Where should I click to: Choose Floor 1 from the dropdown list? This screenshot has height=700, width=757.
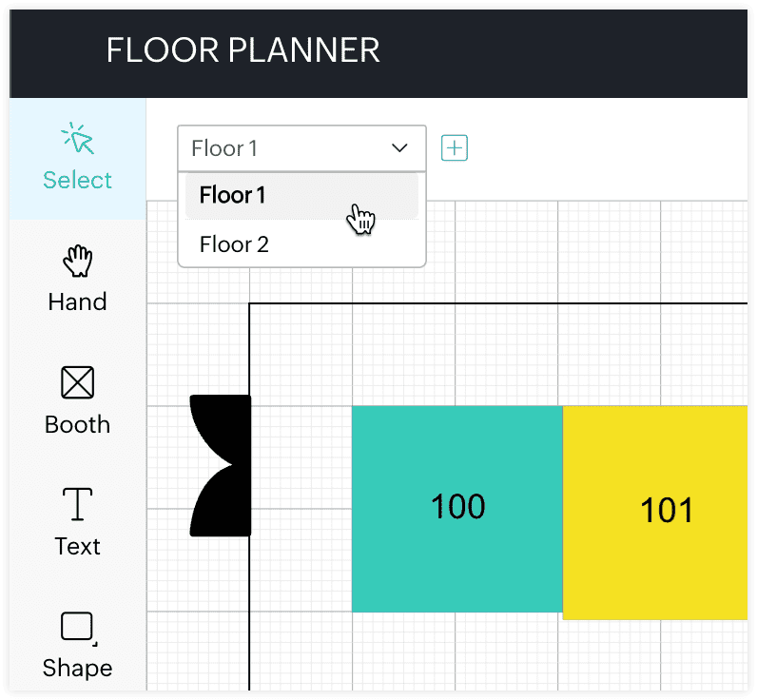click(x=233, y=196)
